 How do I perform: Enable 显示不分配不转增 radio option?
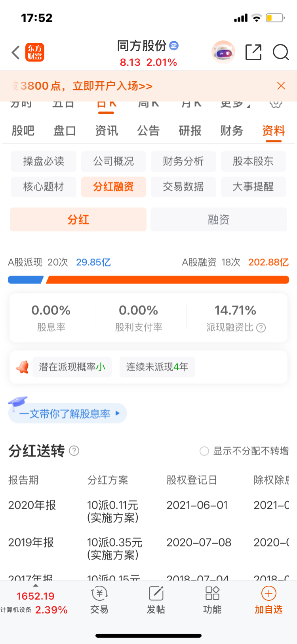click(x=204, y=451)
